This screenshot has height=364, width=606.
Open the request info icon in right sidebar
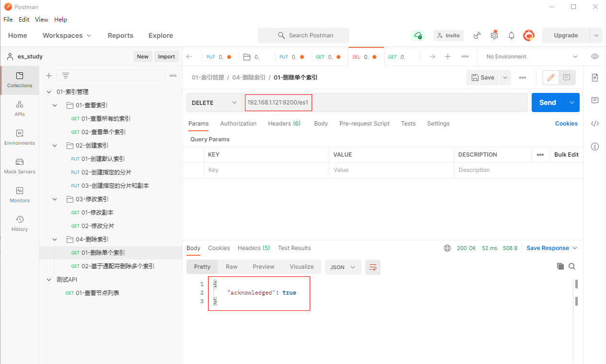595,147
